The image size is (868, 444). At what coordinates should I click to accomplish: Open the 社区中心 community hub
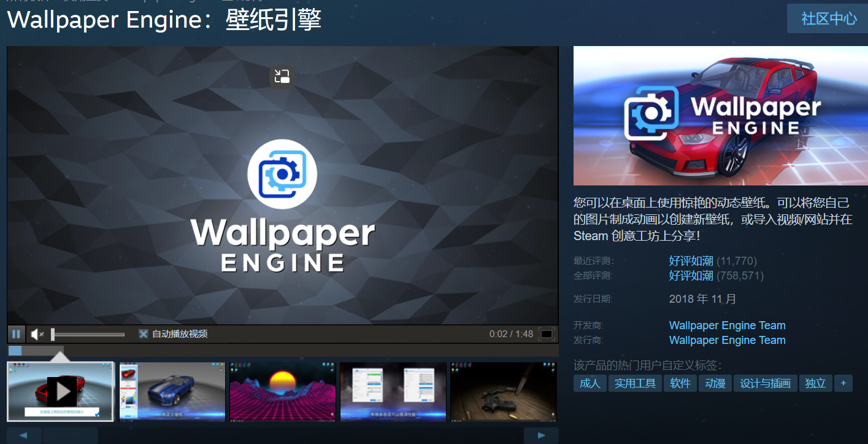click(829, 18)
